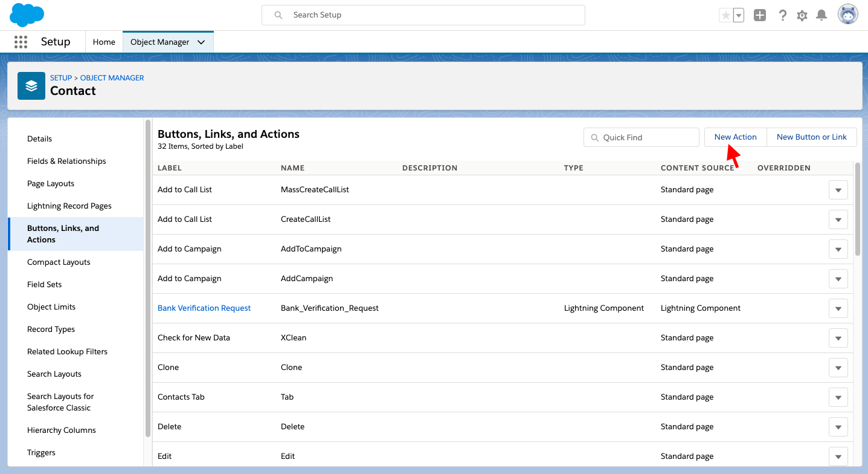Open the notifications bell
868x474 pixels.
click(821, 16)
